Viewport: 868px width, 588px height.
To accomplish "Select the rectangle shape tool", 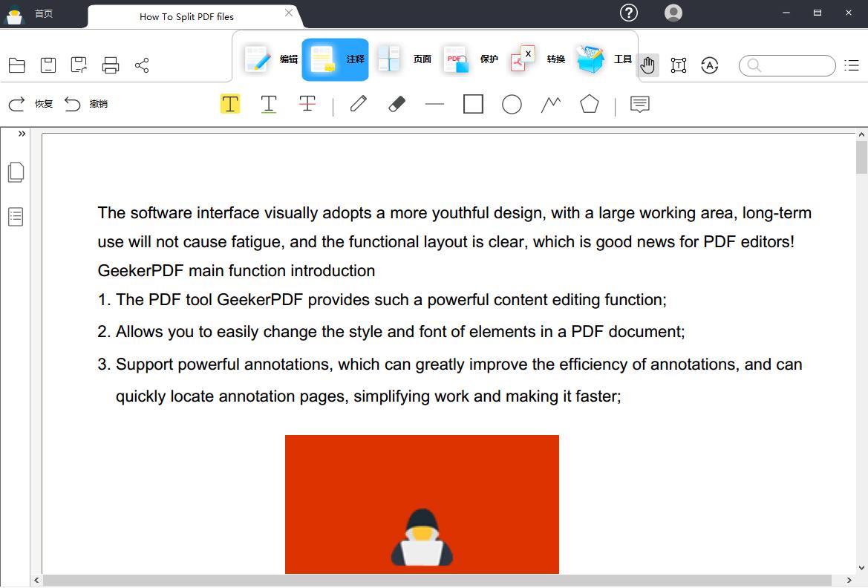I will coord(473,104).
